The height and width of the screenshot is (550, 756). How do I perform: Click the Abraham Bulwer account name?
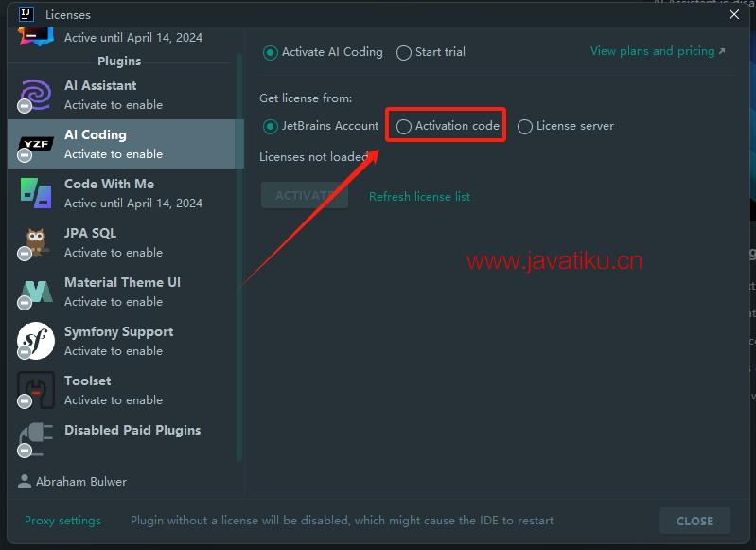pos(81,482)
